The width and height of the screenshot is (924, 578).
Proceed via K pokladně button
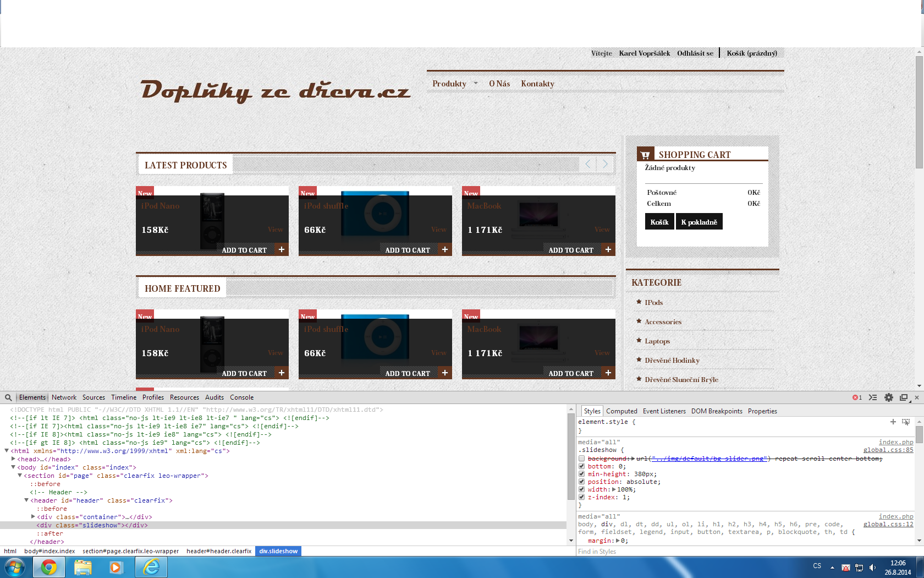pos(699,222)
